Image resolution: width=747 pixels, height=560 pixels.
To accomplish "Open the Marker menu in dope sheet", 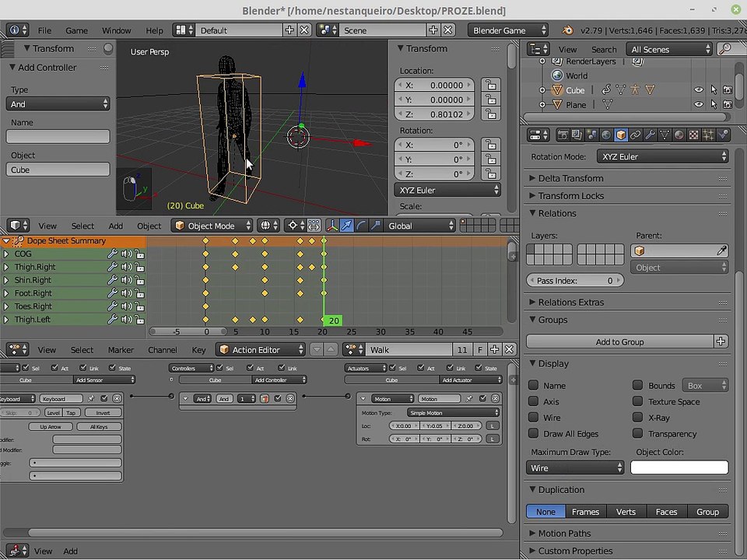I will click(121, 350).
